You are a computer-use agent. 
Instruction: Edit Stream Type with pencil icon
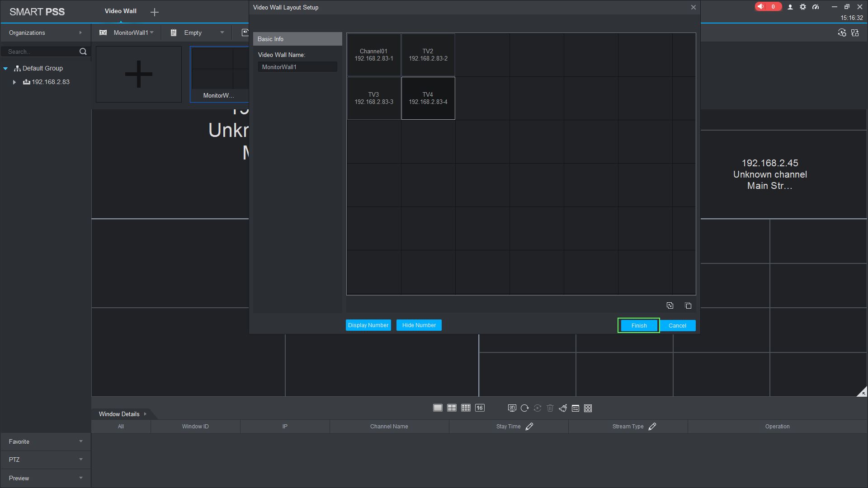[x=652, y=427]
